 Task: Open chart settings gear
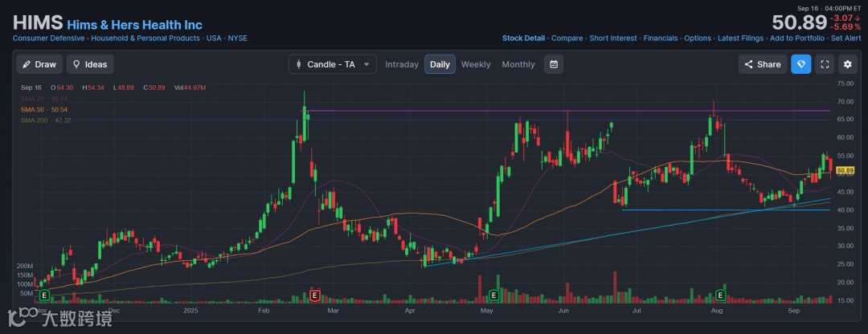(848, 64)
